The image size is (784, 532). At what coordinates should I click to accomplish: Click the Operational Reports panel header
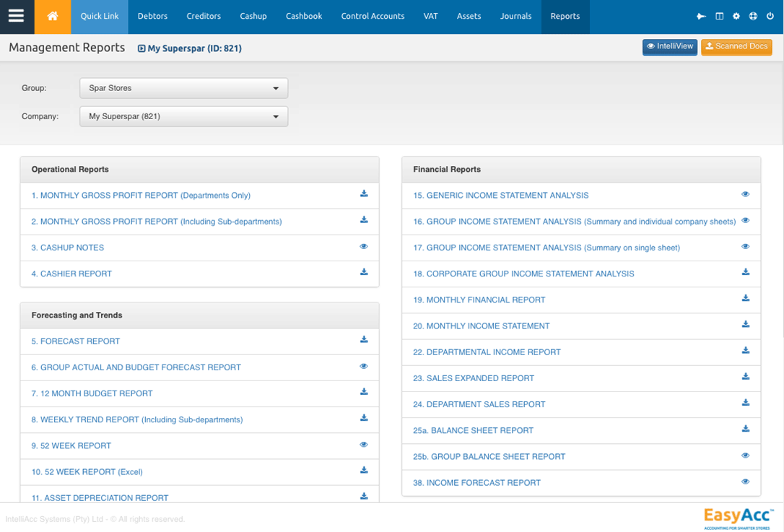[199, 170]
